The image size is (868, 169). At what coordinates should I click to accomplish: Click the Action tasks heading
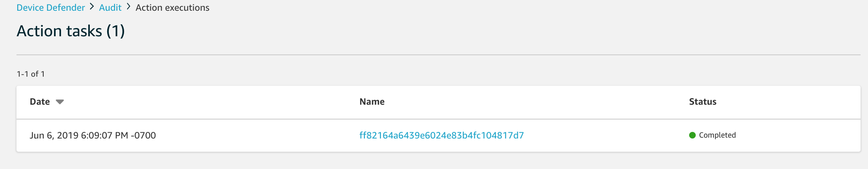tap(59, 31)
